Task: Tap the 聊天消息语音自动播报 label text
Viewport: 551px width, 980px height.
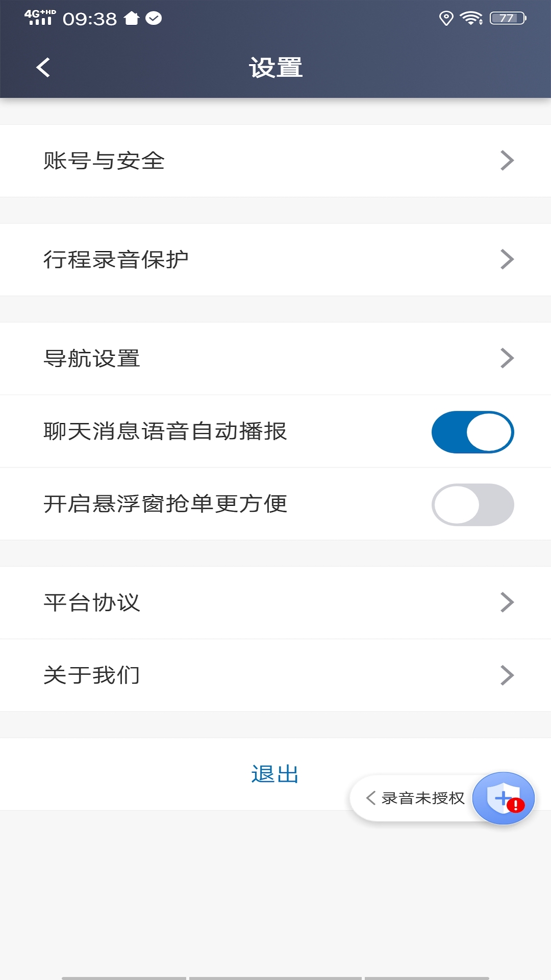Action: (x=165, y=432)
